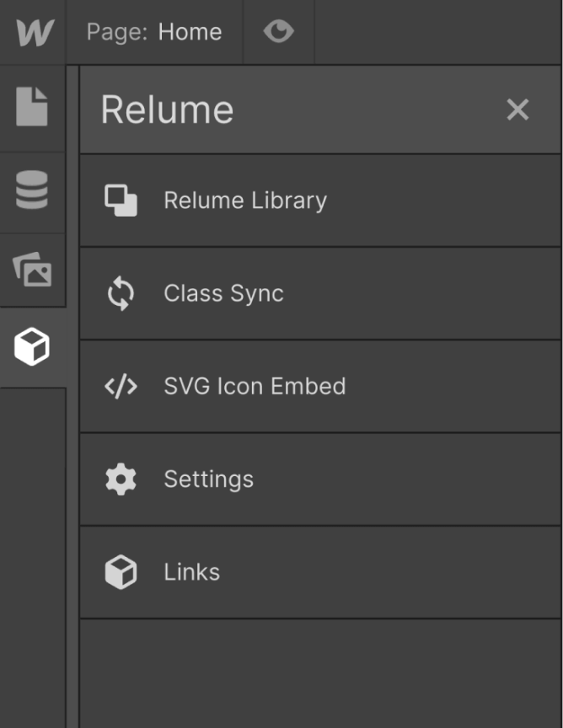
Task: Open the Relume Library icon
Action: point(121,200)
